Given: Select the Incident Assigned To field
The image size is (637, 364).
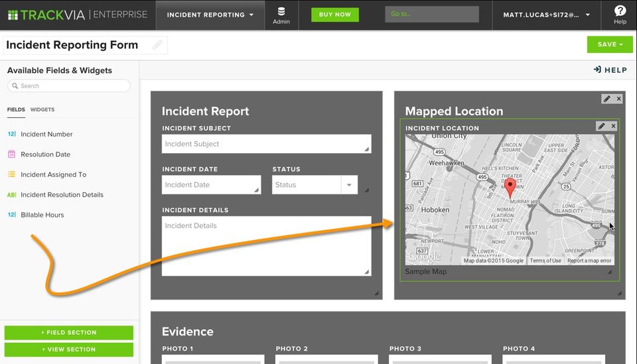Looking at the screenshot, I should coord(53,174).
